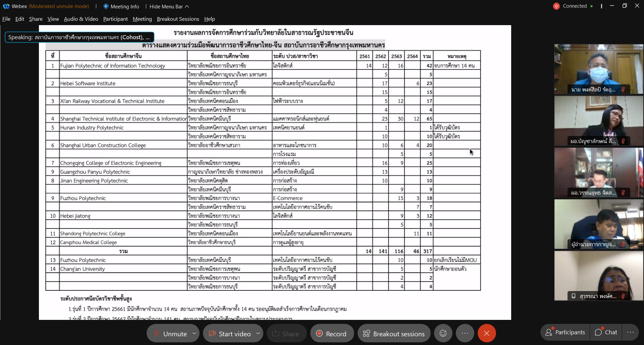This screenshot has width=644, height=345.
Task: Turn on camera with Start video
Action: pos(230,334)
